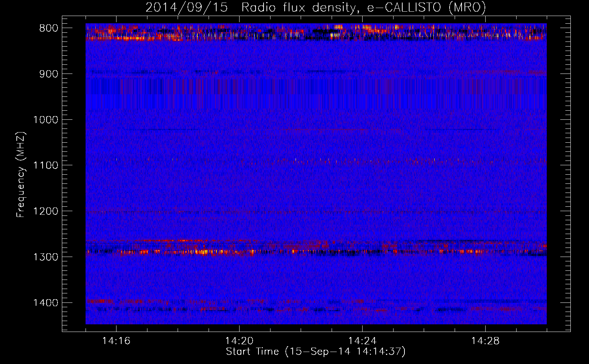Click the 800 frequency tick label

click(x=49, y=28)
